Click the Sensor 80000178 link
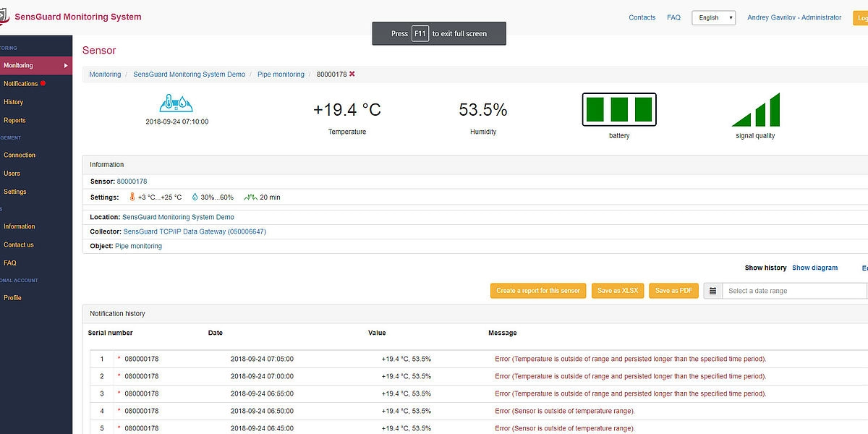The image size is (868, 434). point(132,182)
